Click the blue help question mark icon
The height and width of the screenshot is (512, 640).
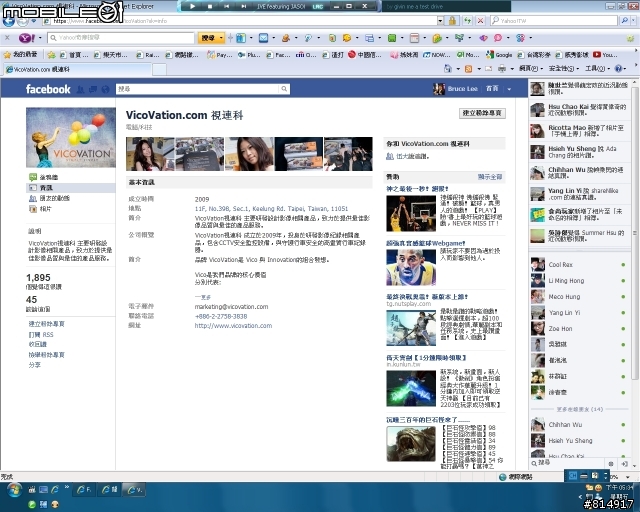618,69
